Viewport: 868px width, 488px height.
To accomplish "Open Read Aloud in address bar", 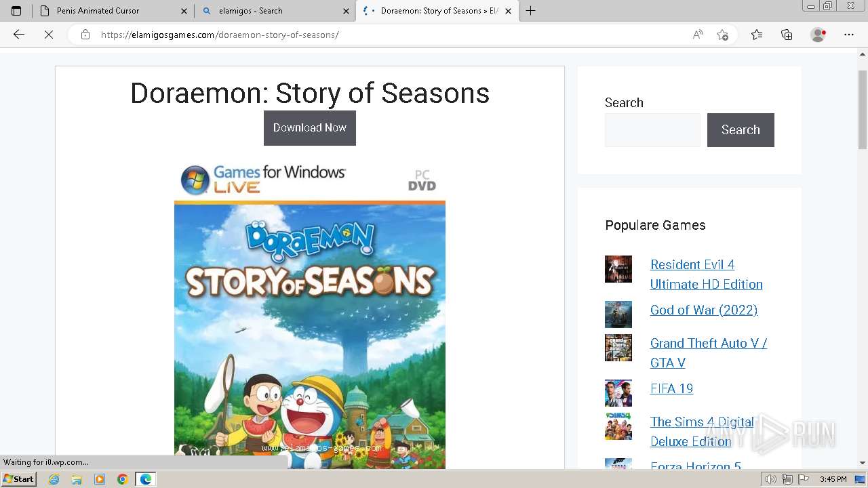I will pyautogui.click(x=698, y=35).
